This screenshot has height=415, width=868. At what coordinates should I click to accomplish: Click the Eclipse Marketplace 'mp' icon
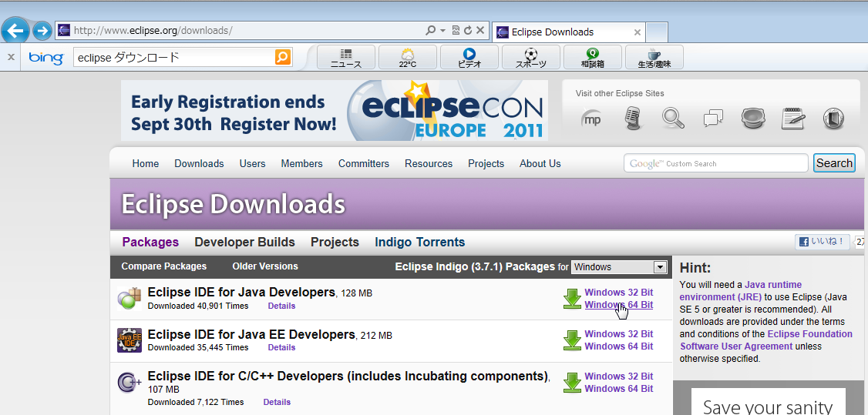591,119
